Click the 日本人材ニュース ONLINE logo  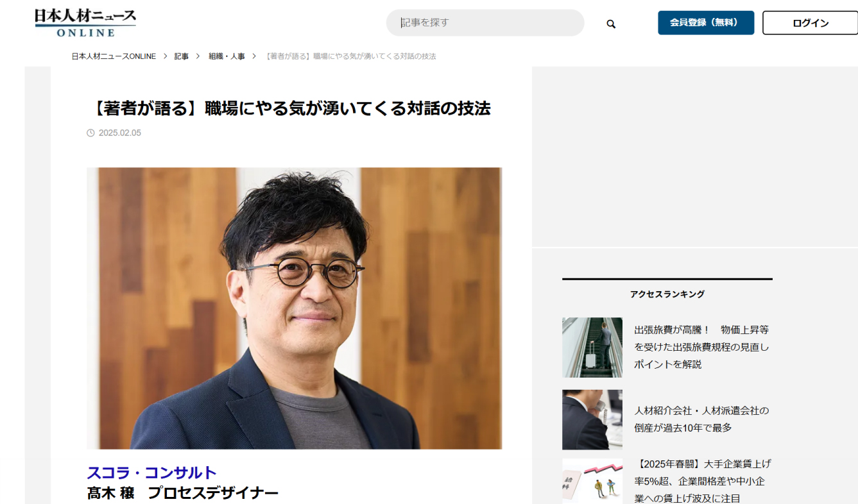pos(85,22)
